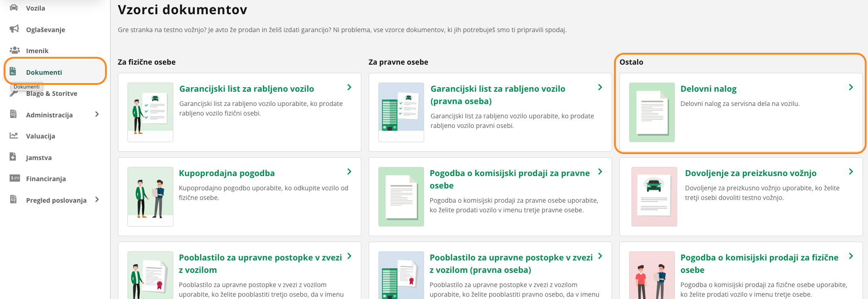Click the megaphone icon for Oglaševanje

tap(14, 29)
